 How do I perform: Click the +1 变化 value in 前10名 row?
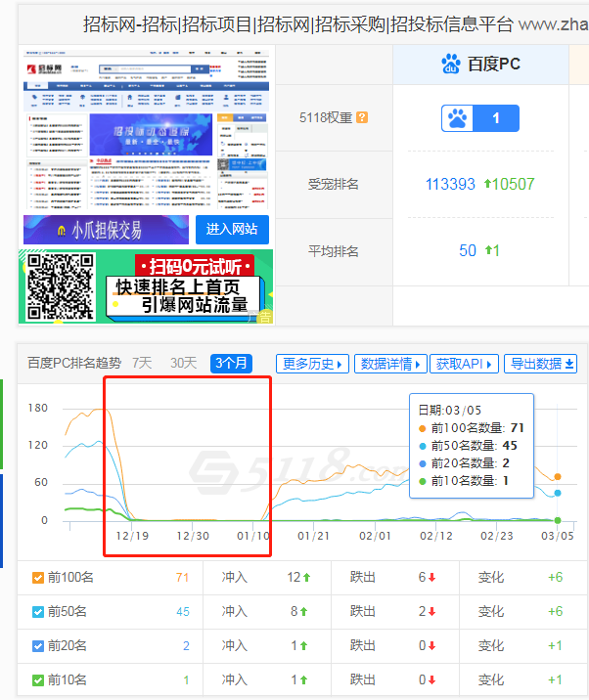(x=556, y=679)
